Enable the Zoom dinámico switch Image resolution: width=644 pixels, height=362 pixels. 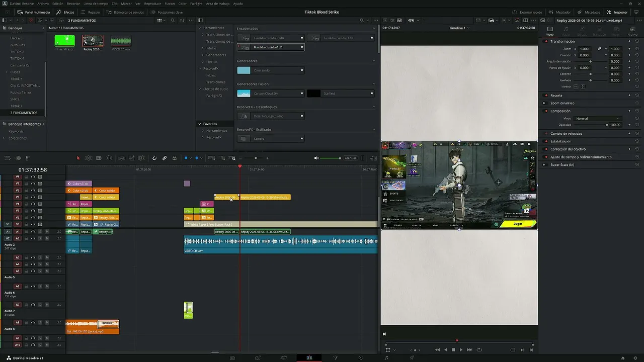[544, 103]
